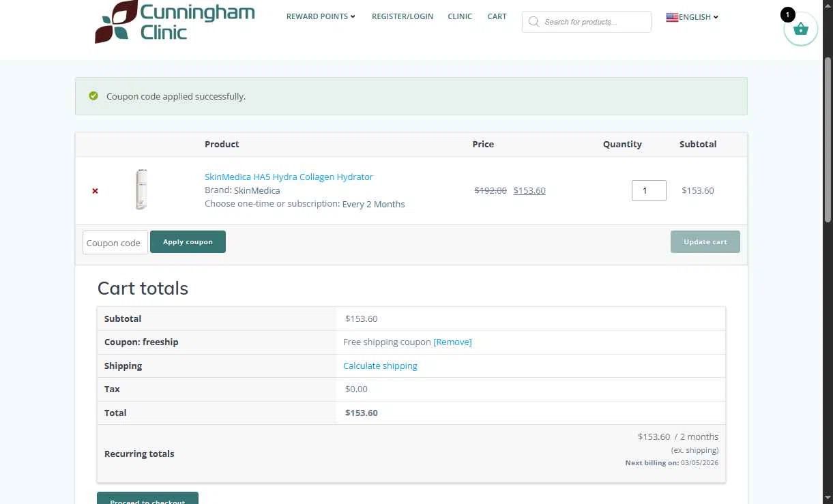Open the SkinMedica product thumbnail
The width and height of the screenshot is (833, 504).
pos(141,190)
